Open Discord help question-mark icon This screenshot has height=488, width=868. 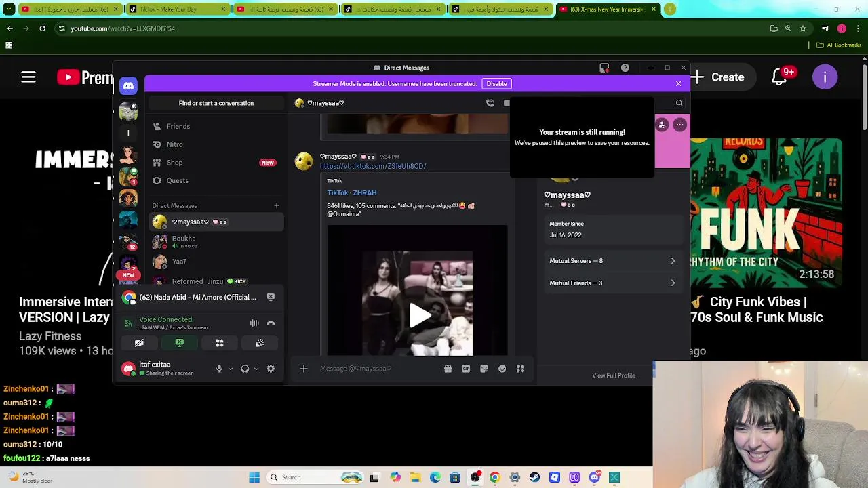(x=625, y=68)
